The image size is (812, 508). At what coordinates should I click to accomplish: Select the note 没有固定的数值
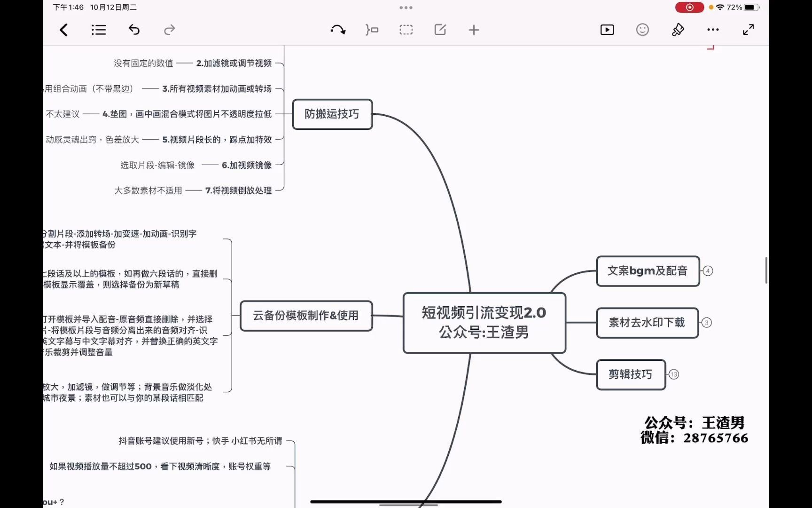(143, 63)
